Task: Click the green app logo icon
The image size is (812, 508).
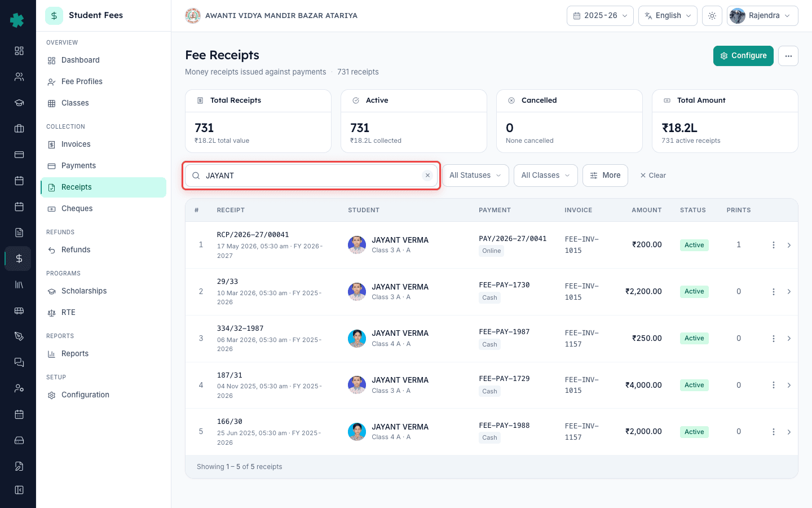Action: click(17, 20)
